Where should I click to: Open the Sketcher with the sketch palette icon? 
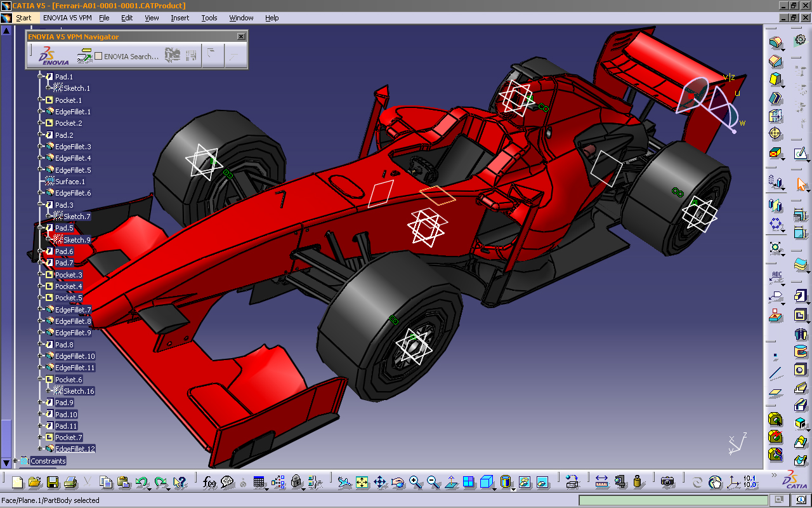[799, 152]
